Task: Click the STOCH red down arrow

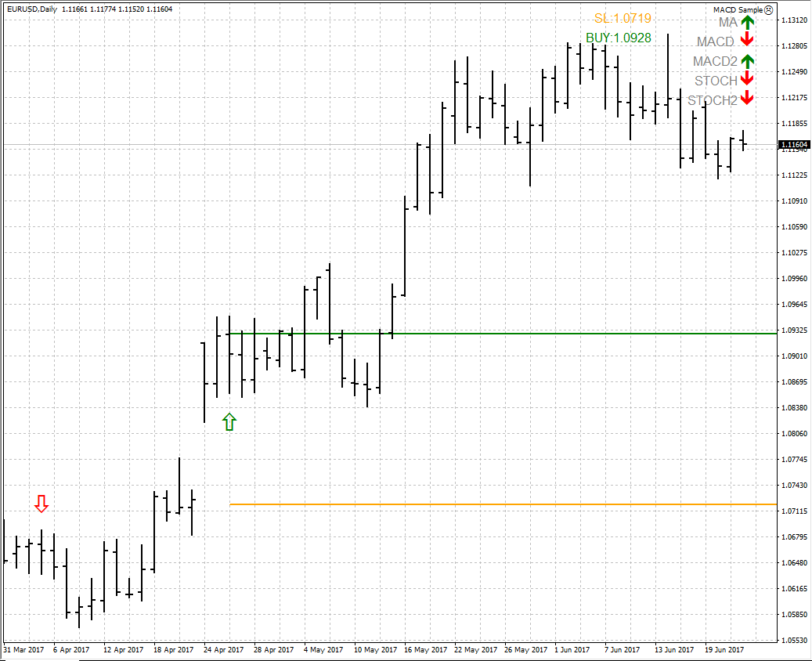Action: [747, 79]
